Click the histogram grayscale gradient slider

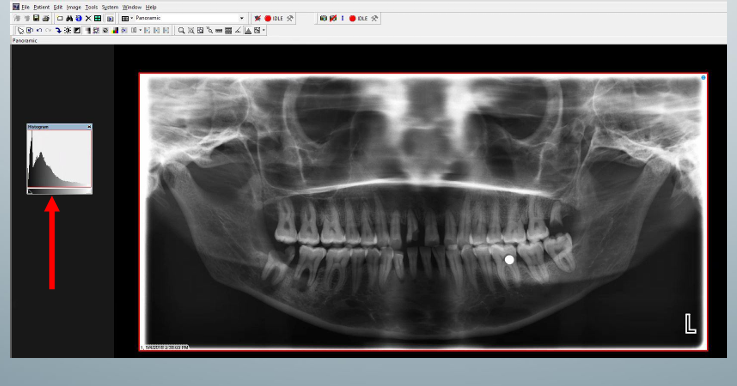pos(60,191)
